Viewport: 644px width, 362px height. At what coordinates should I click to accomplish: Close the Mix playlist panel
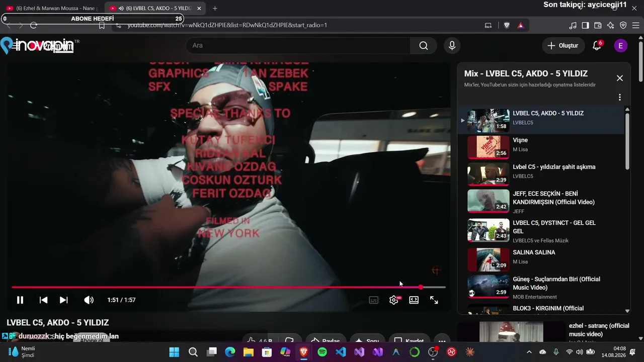(620, 78)
